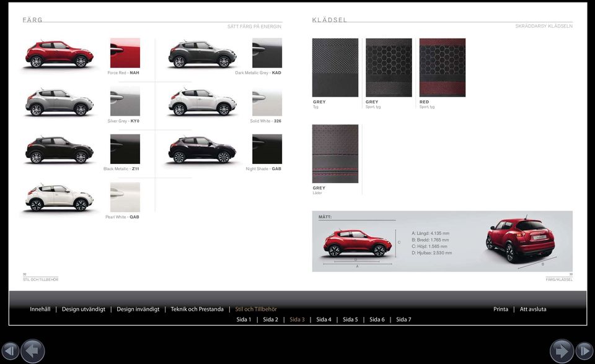Pick the Silver Grey KY0 swatch
Image resolution: width=595 pixels, height=364 pixels.
[125, 101]
